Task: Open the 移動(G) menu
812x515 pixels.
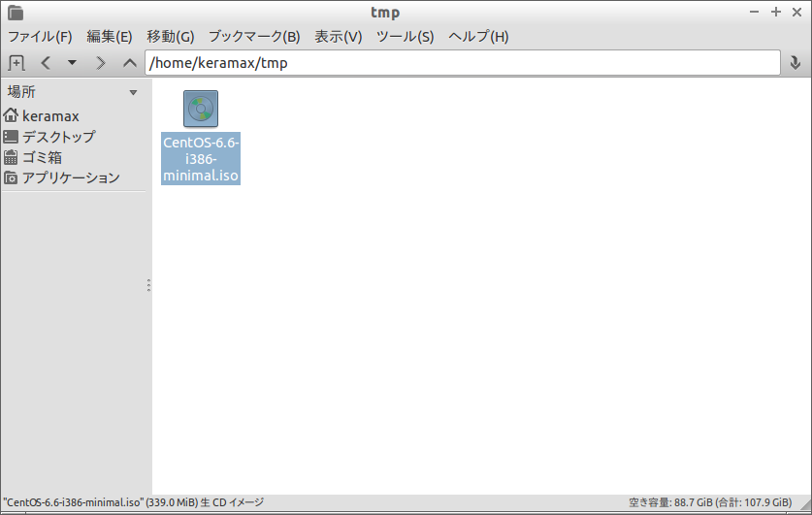Action: coord(171,37)
